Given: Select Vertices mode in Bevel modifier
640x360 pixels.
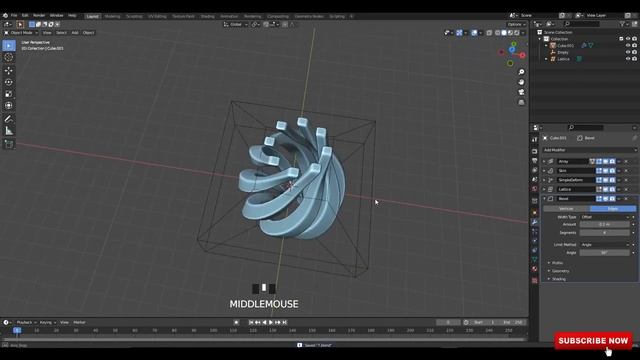Looking at the screenshot, I should coord(566,209).
